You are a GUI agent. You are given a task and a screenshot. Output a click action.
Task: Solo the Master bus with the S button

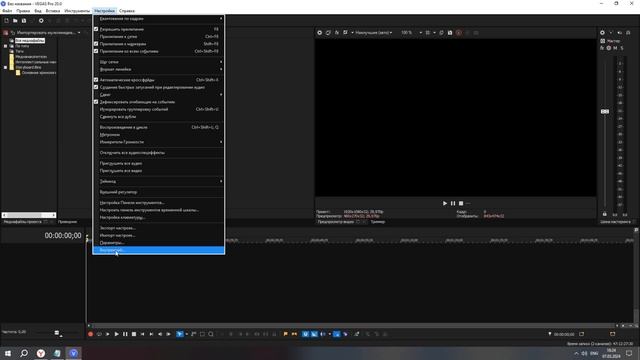click(622, 48)
